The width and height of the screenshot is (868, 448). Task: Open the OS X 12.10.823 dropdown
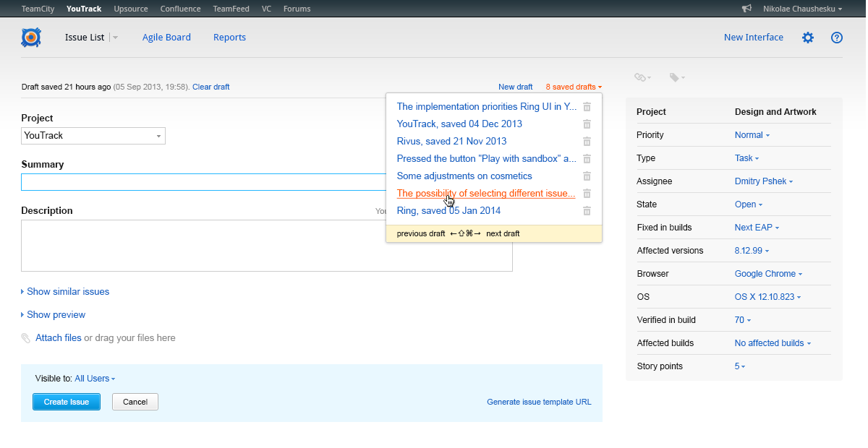pyautogui.click(x=767, y=297)
